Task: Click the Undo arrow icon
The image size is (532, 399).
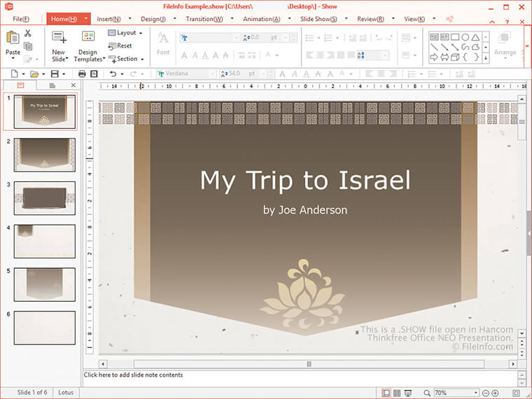Action: click(113, 73)
